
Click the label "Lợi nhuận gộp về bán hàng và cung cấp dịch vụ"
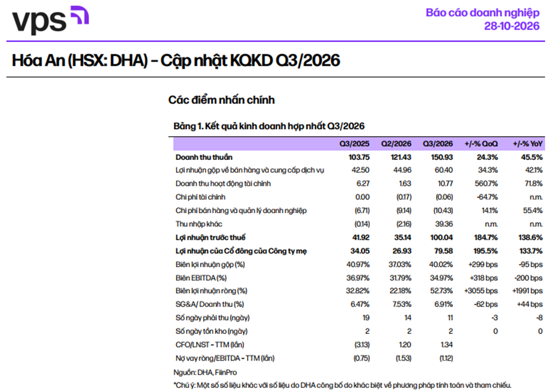249,171
